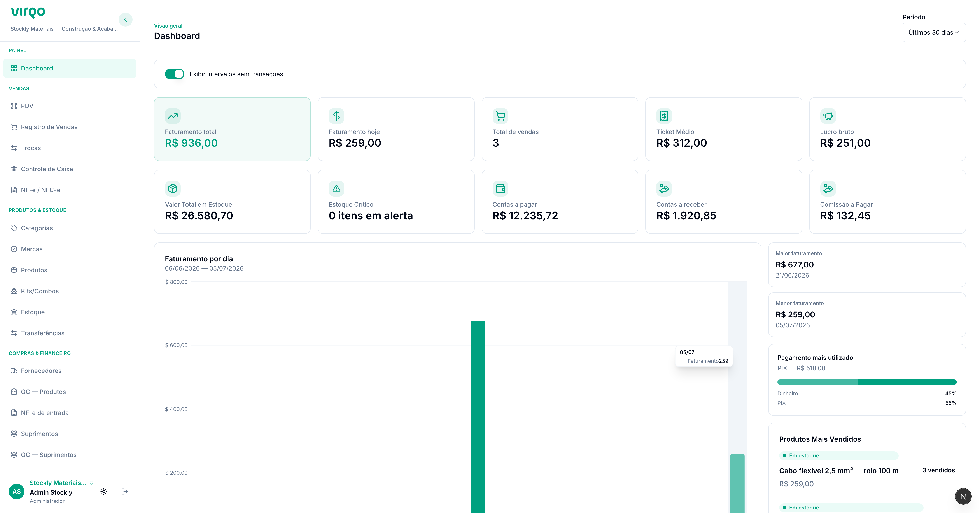This screenshot has width=980, height=513.
Task: Navigate to Controle de Caixa
Action: [x=70, y=169]
